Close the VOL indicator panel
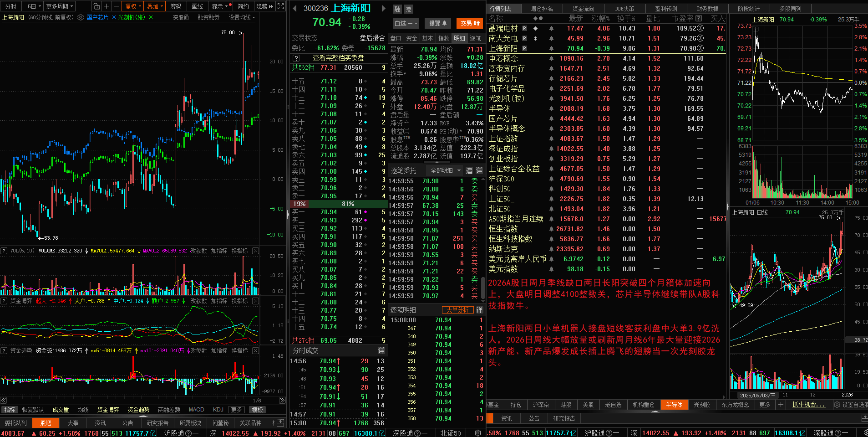The image size is (868, 437). 256,251
